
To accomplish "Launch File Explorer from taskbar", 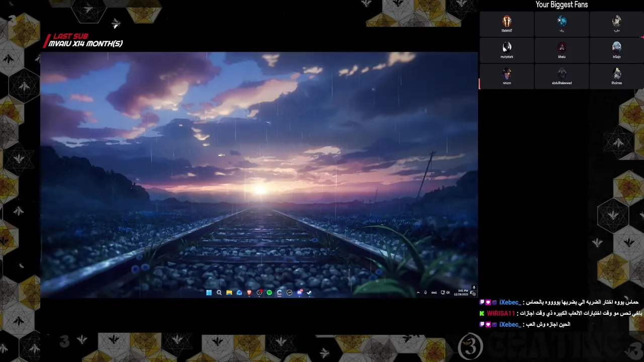I will tap(229, 293).
